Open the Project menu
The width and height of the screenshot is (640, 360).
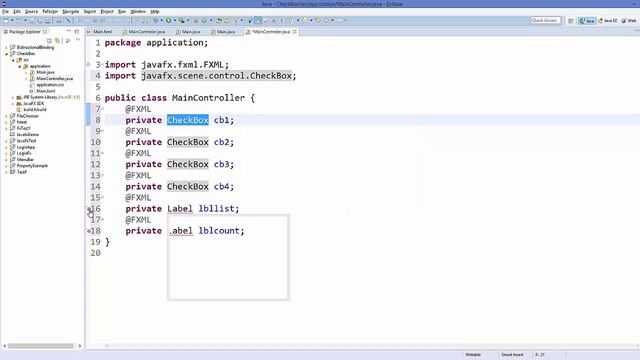(107, 11)
